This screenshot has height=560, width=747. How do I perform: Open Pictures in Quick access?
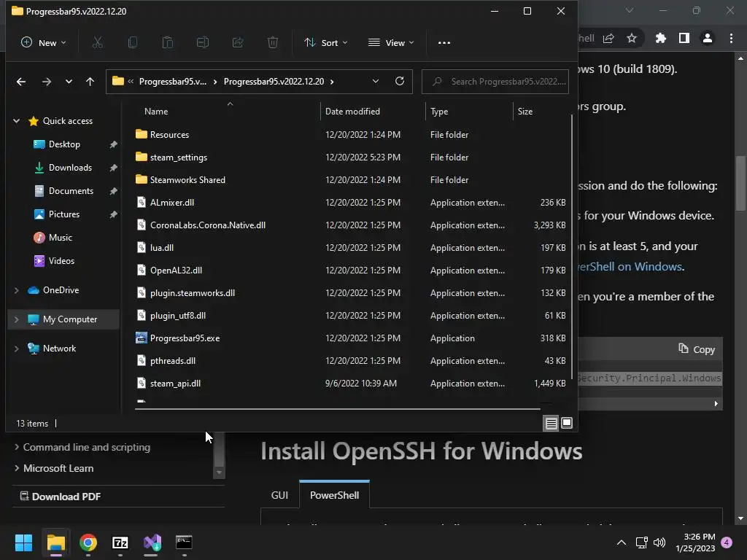(x=64, y=214)
